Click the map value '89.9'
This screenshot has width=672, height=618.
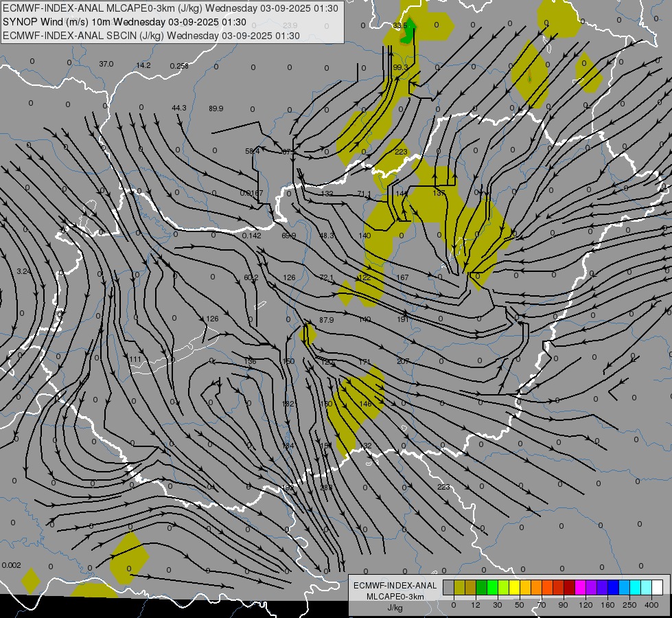[216, 109]
